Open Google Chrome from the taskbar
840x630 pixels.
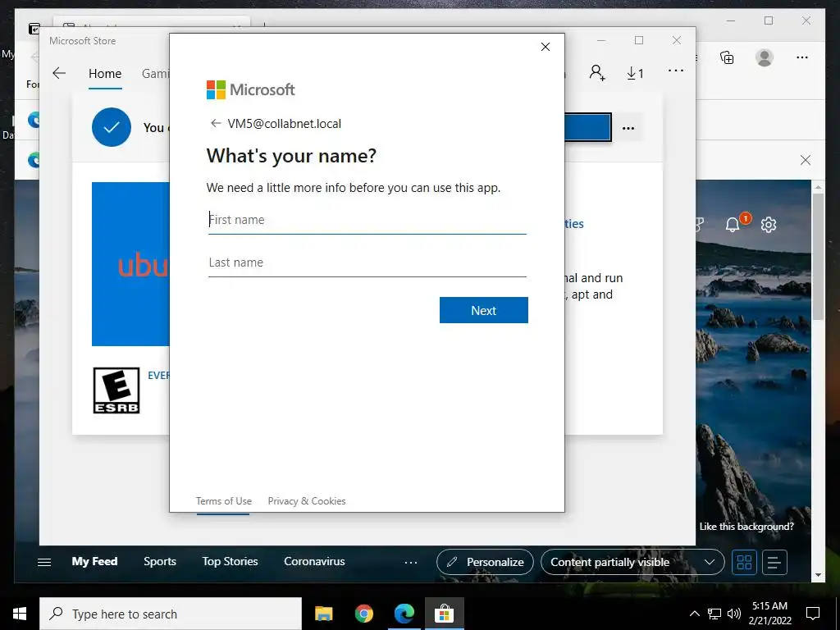point(363,614)
